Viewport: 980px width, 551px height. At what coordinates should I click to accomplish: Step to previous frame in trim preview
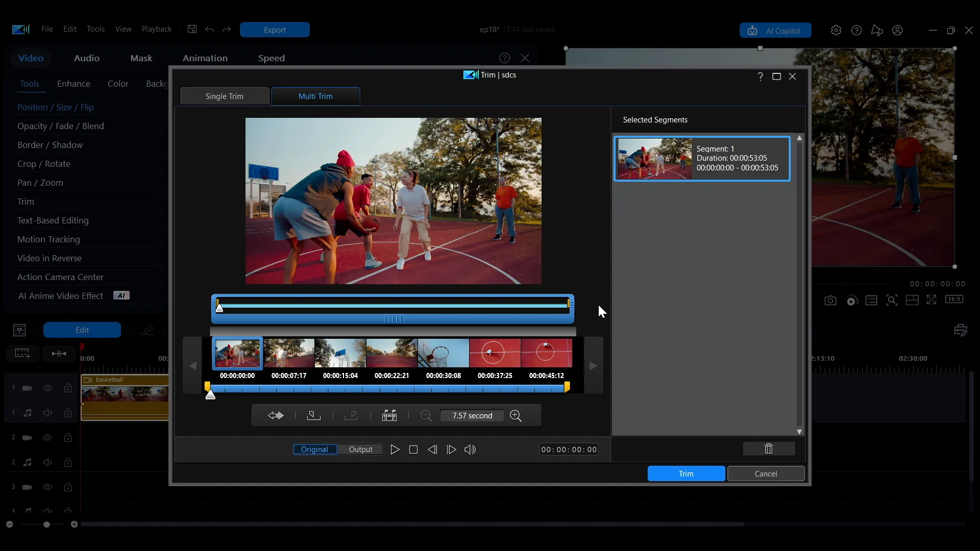(x=432, y=449)
